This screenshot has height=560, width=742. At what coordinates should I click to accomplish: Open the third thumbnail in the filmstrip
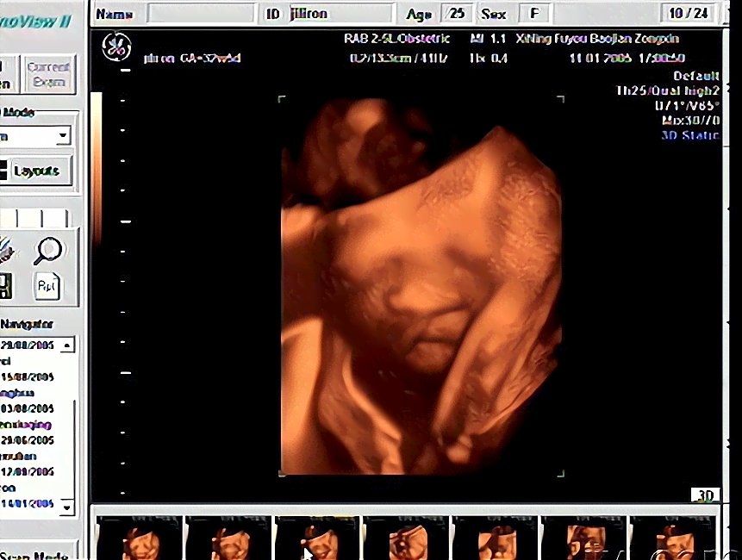coord(317,538)
